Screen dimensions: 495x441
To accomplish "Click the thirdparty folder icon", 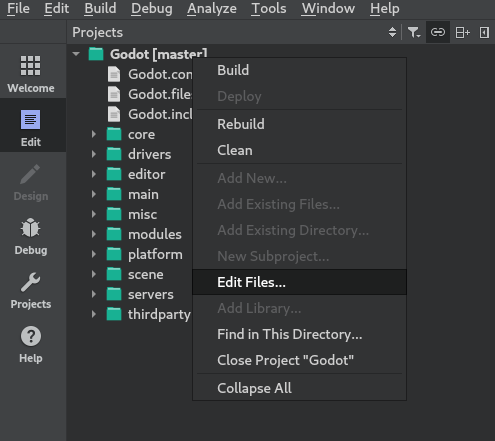I will point(114,314).
